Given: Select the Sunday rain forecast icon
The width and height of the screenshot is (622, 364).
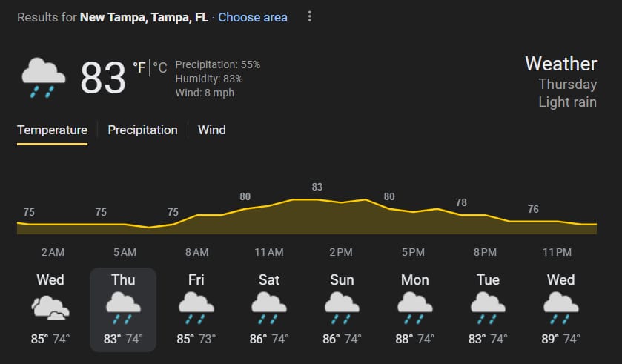Looking at the screenshot, I should click(342, 308).
